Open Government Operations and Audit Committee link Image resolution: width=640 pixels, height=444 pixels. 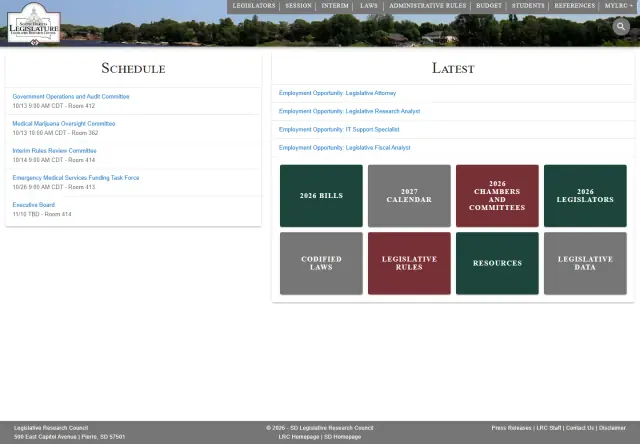pos(71,97)
